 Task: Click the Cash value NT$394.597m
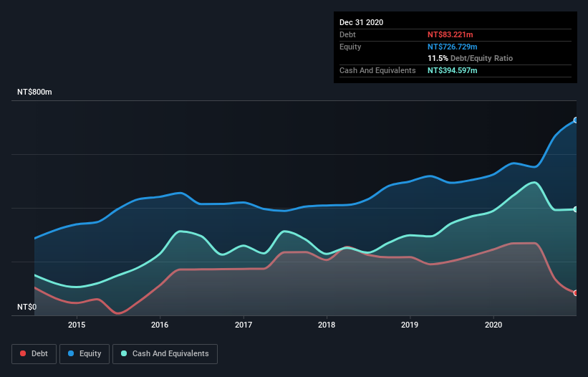[452, 70]
